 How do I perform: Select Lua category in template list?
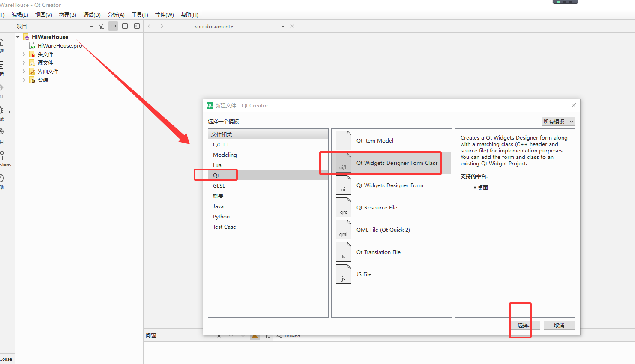click(x=268, y=165)
